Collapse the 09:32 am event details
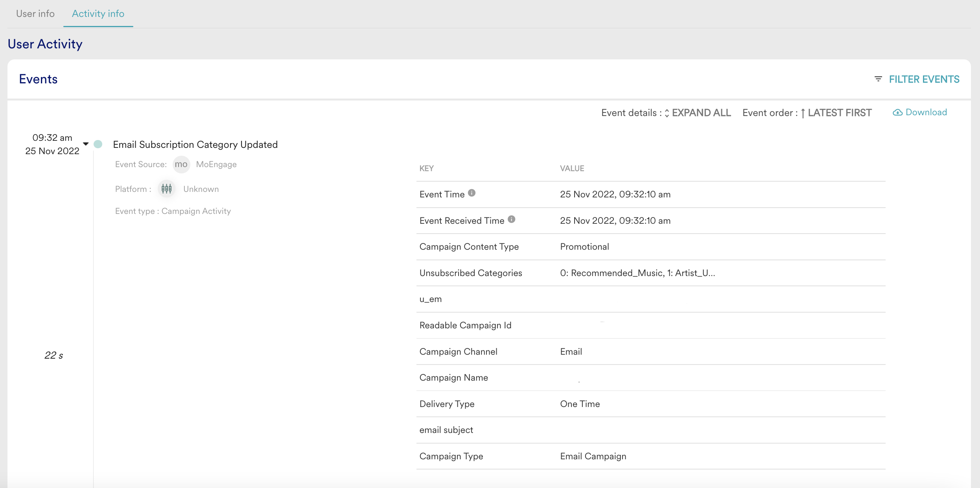980x488 pixels. click(x=86, y=144)
